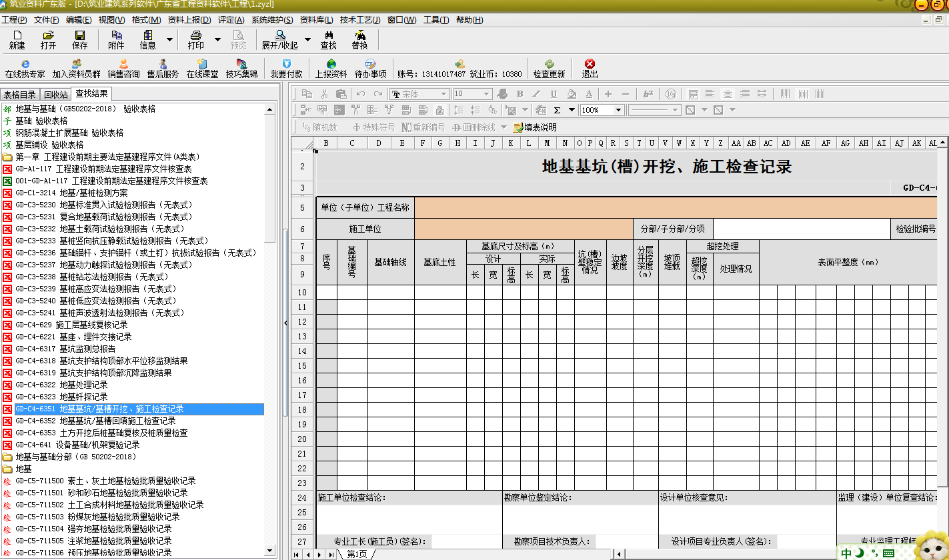This screenshot has height=560, width=949.
Task: Open the 技术工艺(J) menu
Action: (x=360, y=20)
